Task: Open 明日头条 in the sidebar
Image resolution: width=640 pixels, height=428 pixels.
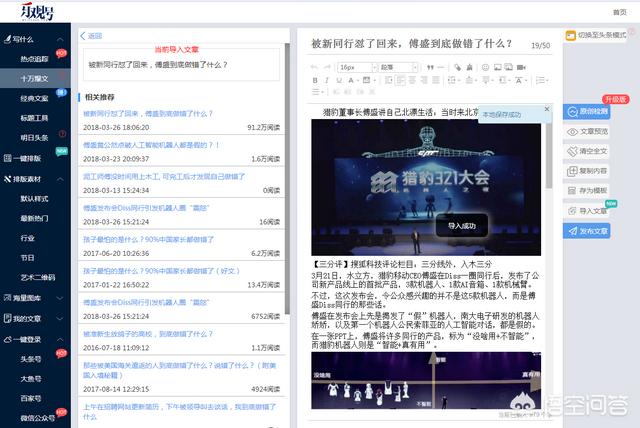Action: click(x=34, y=137)
